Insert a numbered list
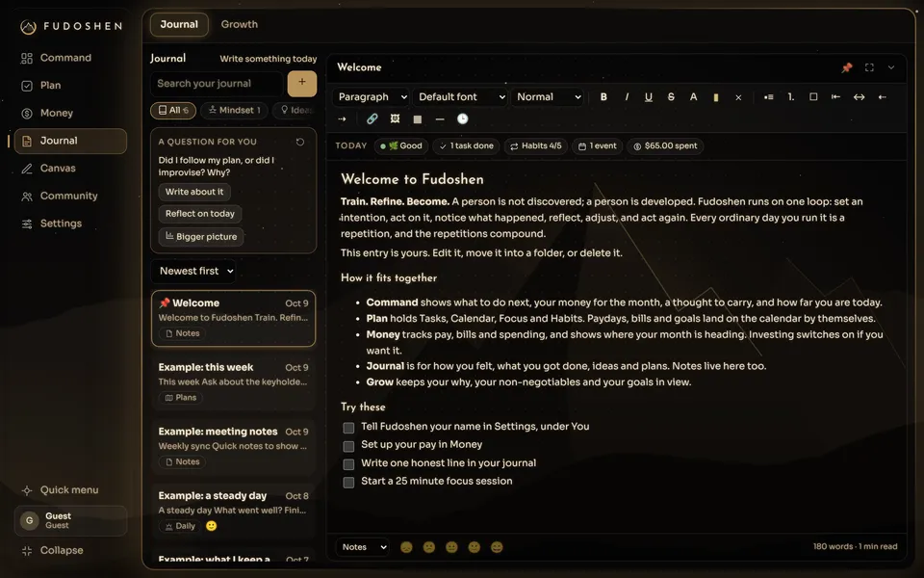 pos(791,96)
